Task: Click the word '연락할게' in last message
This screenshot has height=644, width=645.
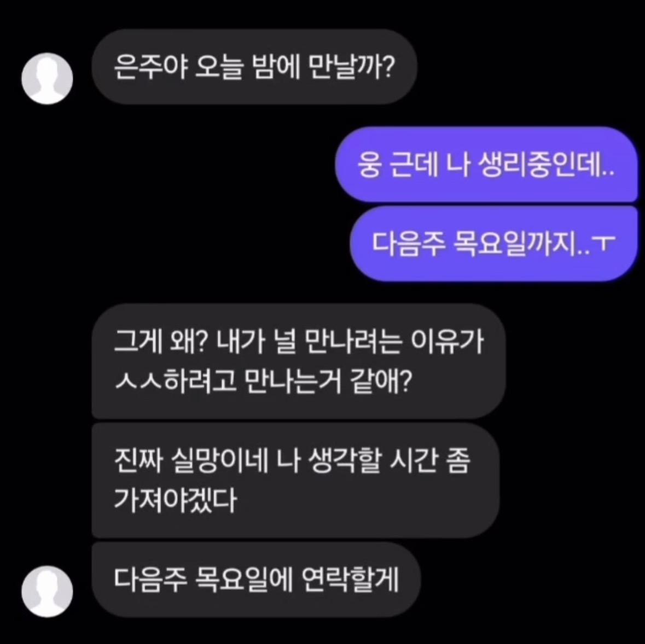Action: click(351, 579)
